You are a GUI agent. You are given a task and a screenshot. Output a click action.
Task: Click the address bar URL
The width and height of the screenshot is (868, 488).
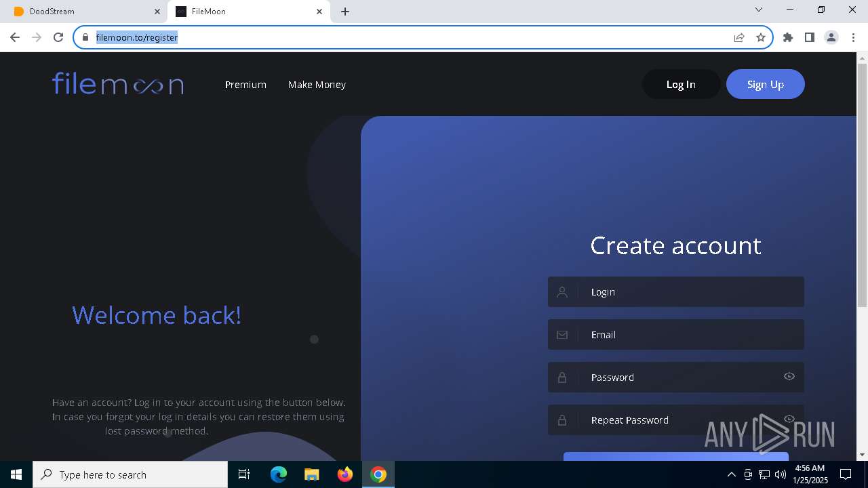(x=137, y=37)
